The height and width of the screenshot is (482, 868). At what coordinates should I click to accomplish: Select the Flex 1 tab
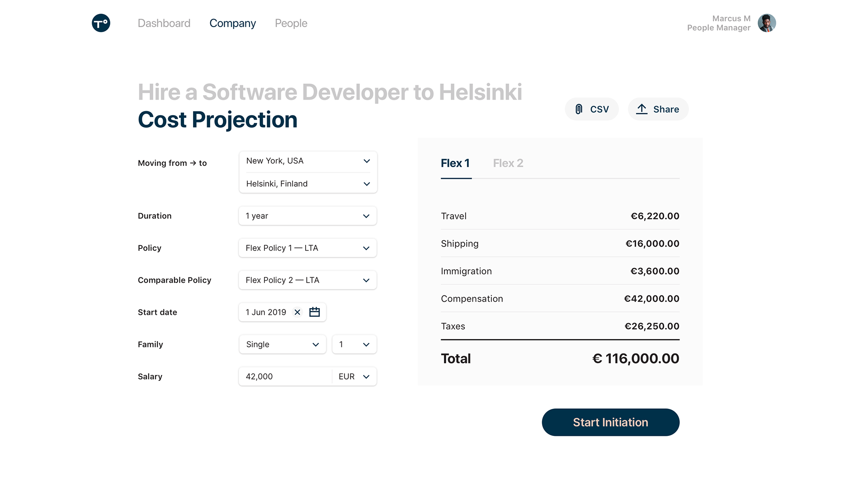pos(455,164)
